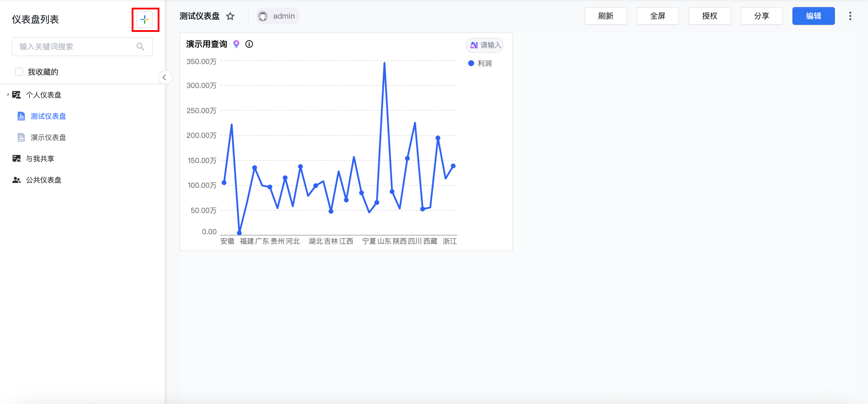The height and width of the screenshot is (404, 868).
Task: Click the 全屏 button
Action: (x=657, y=16)
